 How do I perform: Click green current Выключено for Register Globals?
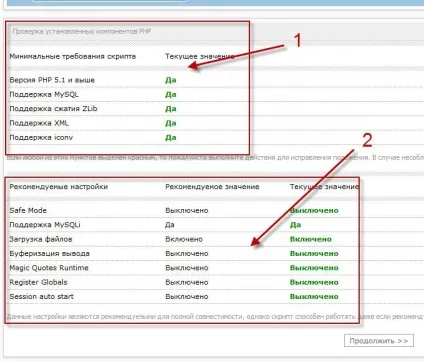314,282
